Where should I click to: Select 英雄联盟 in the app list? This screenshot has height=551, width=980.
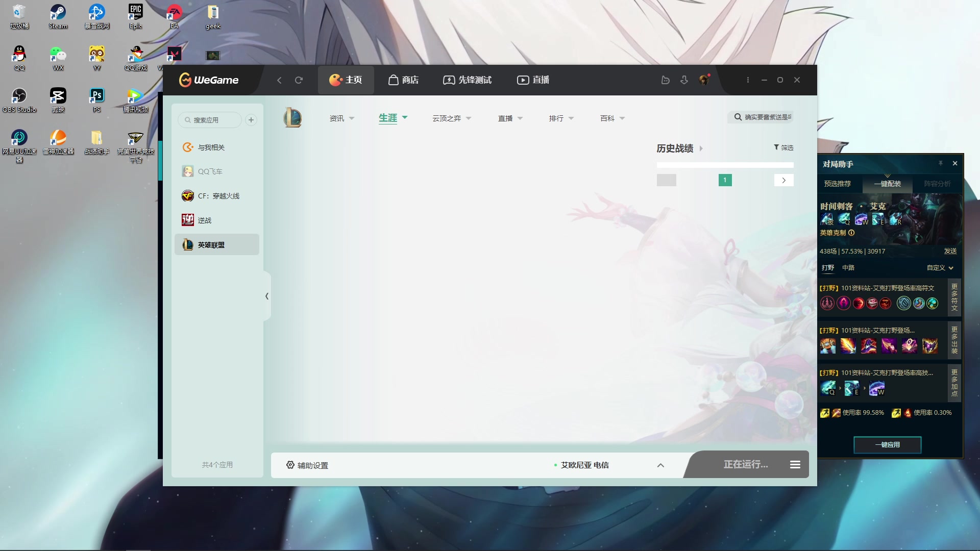[217, 245]
